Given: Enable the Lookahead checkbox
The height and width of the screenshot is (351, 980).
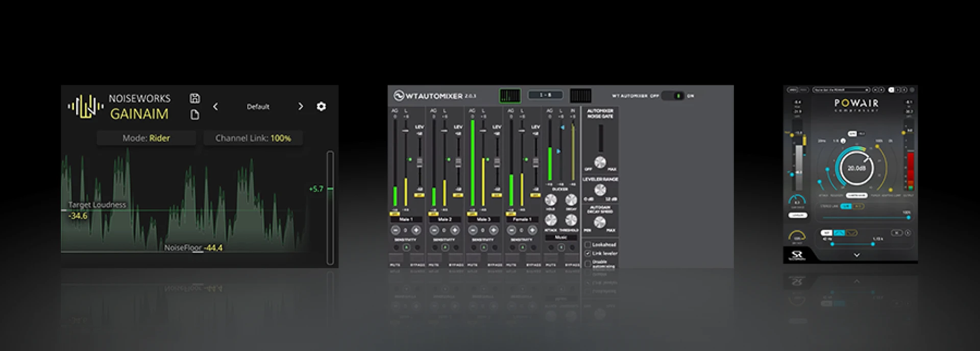Looking at the screenshot, I should pyautogui.click(x=587, y=245).
